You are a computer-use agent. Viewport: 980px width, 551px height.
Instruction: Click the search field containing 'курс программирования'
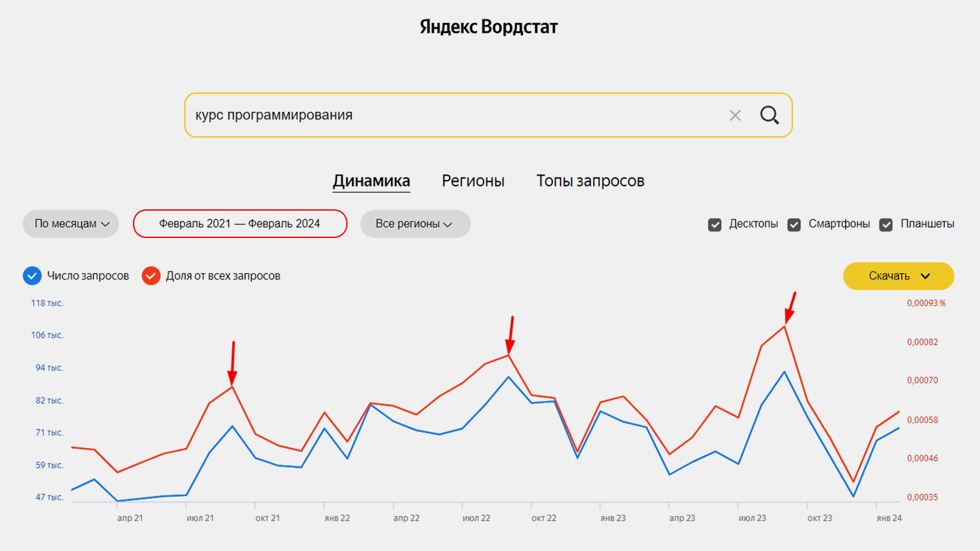[x=488, y=115]
